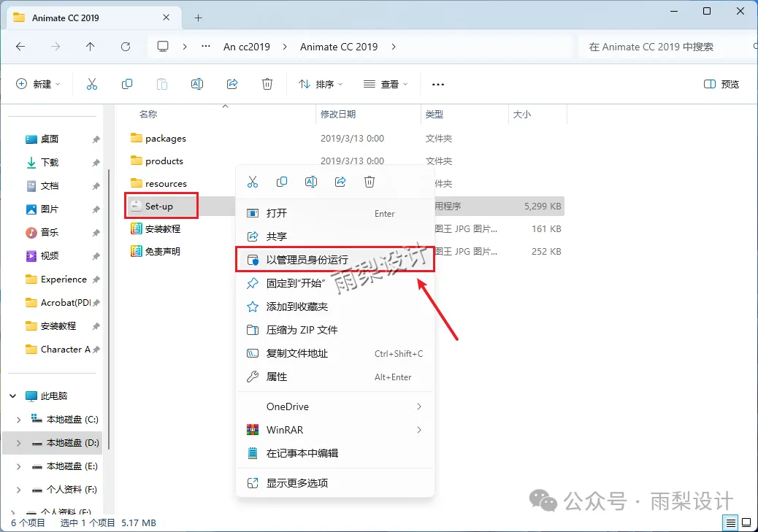Open the 新建 (New) dropdown

38,84
